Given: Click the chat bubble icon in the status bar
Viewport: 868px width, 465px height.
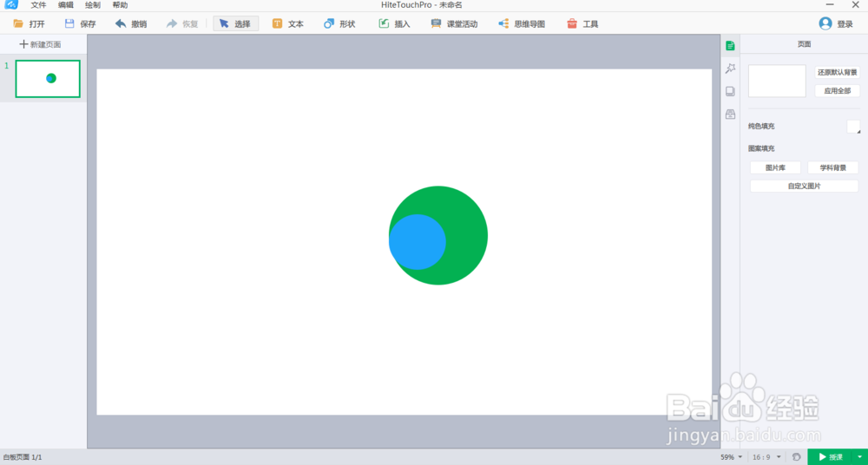Looking at the screenshot, I should (797, 457).
